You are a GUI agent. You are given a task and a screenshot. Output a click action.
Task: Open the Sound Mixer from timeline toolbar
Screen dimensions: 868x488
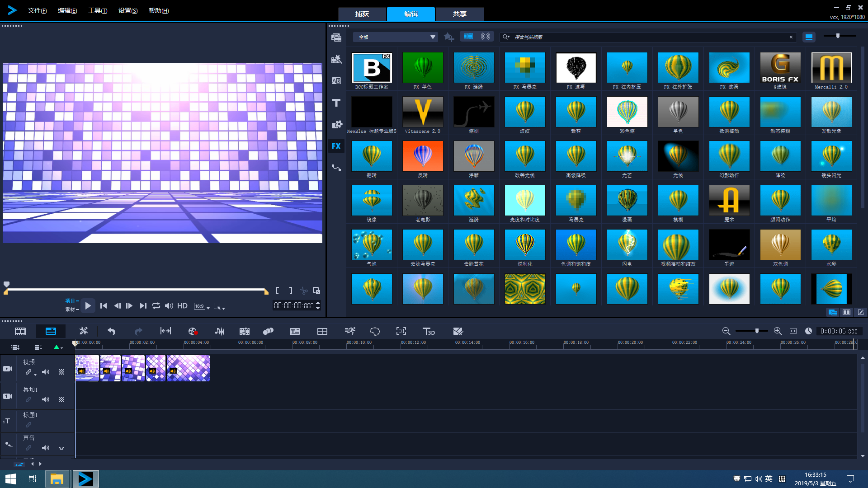220,331
